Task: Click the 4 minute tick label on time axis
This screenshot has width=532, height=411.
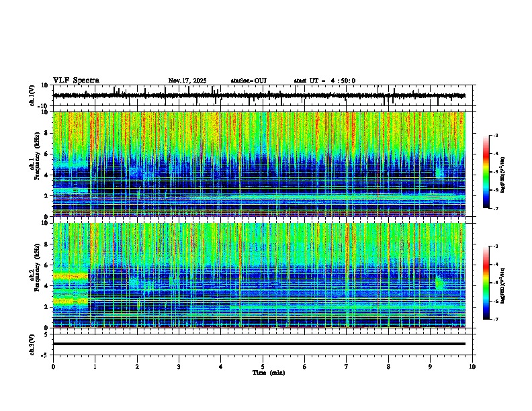Action: (x=220, y=367)
